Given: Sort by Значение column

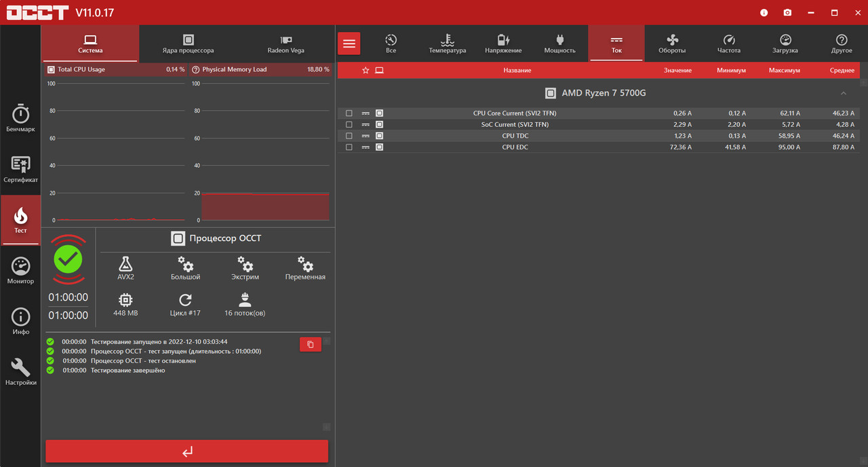Looking at the screenshot, I should coord(677,71).
